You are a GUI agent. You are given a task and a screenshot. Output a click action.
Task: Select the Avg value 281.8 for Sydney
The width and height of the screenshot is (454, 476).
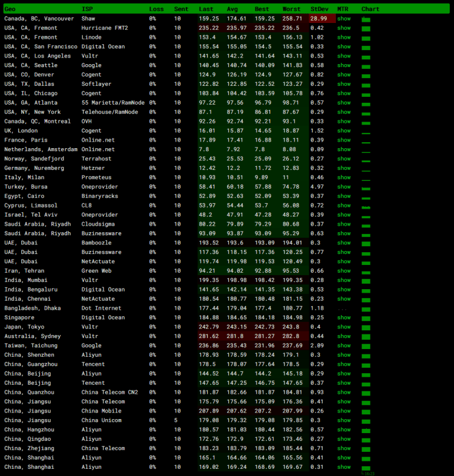point(235,336)
